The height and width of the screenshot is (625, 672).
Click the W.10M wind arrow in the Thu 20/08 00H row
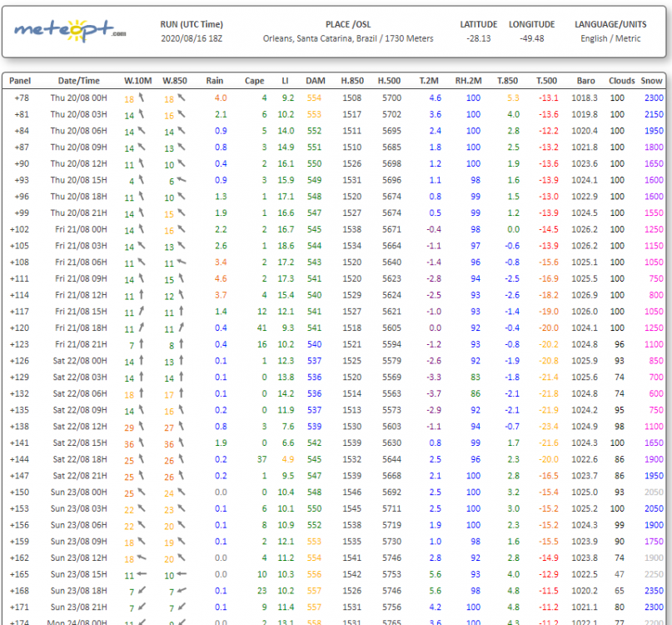coord(141,97)
